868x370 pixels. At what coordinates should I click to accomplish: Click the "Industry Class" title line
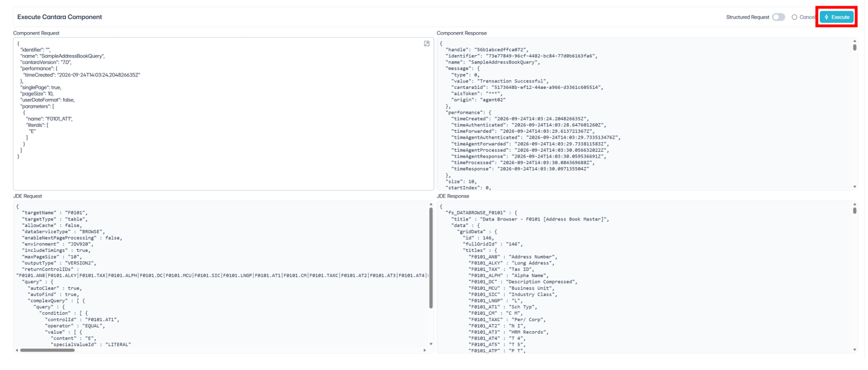[512, 294]
